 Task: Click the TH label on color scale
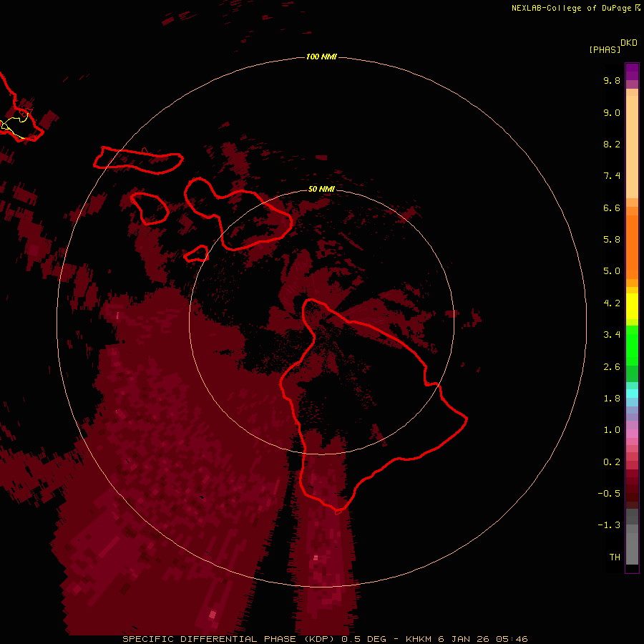pyautogui.click(x=615, y=557)
